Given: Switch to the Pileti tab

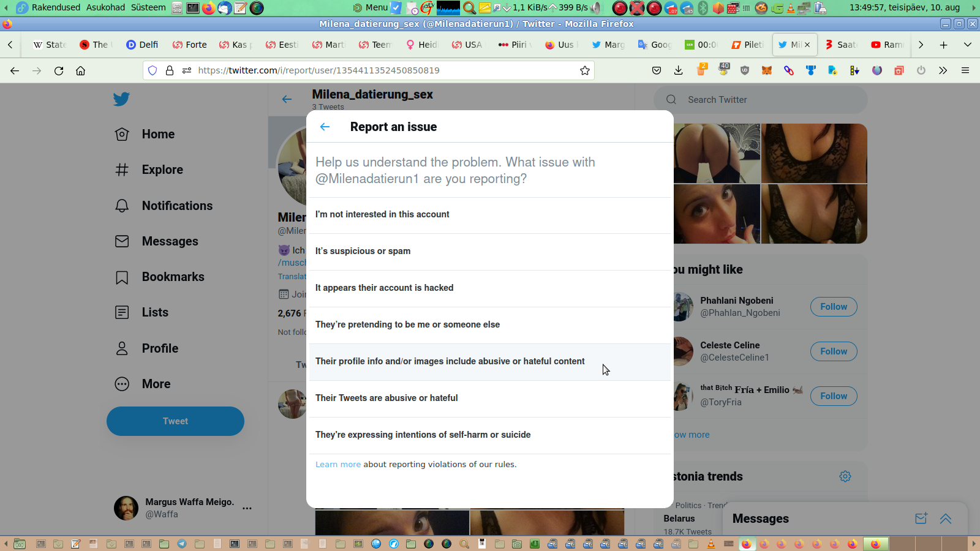Looking at the screenshot, I should pyautogui.click(x=747, y=45).
